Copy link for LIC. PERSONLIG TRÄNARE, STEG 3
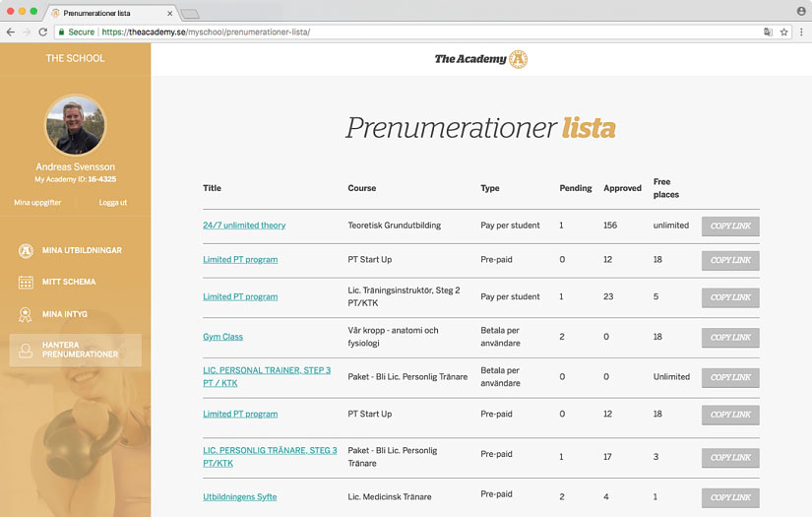The image size is (812, 517). pos(730,458)
